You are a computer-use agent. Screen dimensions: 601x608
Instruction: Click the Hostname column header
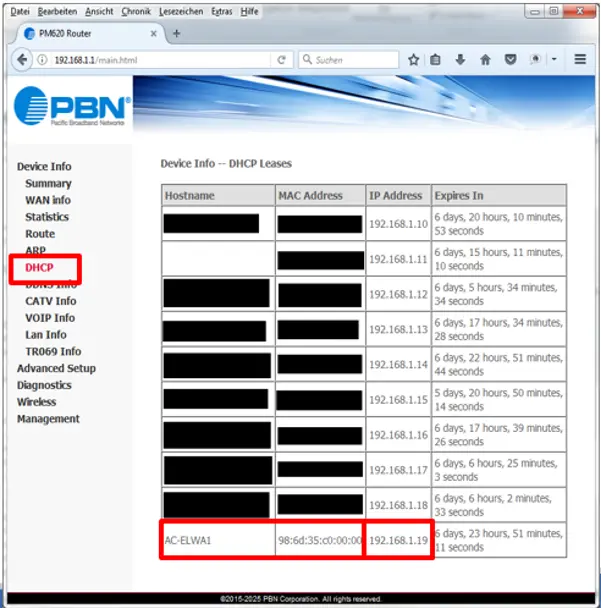[218, 195]
